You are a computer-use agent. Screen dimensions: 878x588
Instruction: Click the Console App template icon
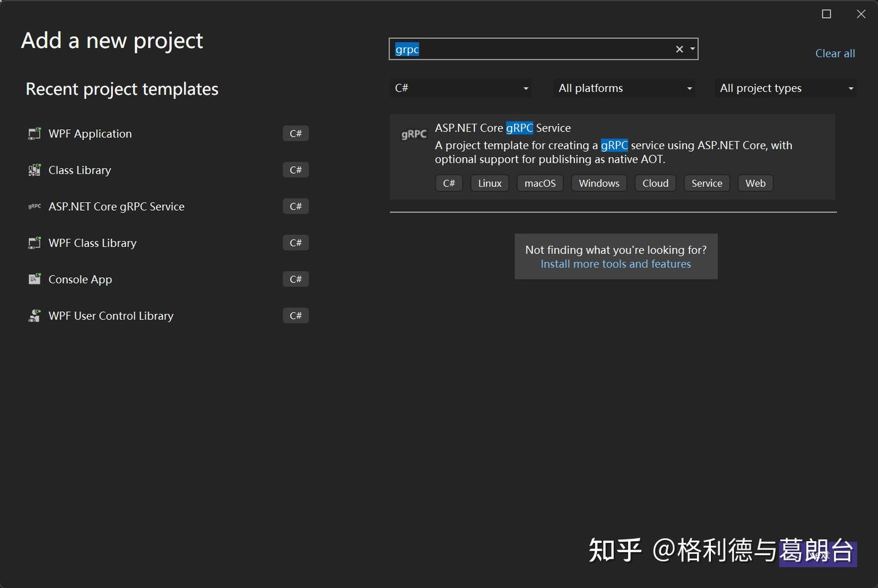[x=35, y=279]
